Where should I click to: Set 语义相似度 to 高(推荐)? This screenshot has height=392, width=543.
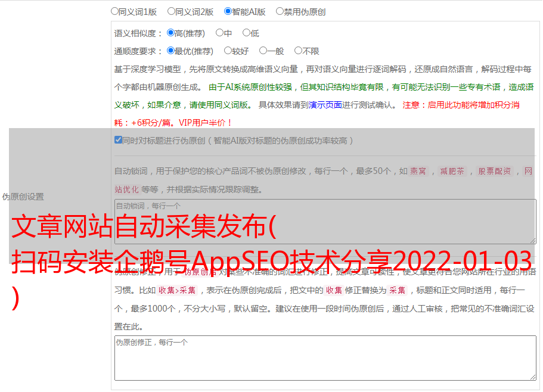click(170, 33)
